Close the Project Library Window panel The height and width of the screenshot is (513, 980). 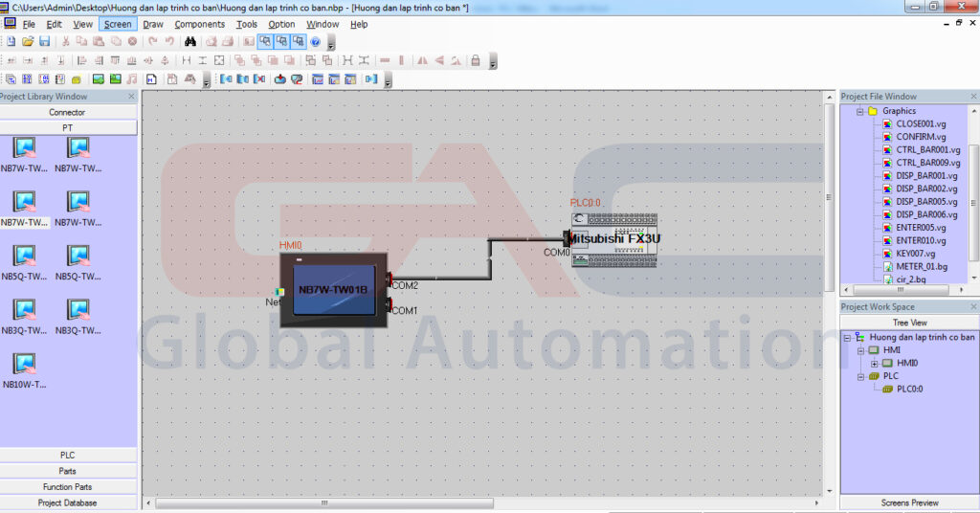click(131, 97)
